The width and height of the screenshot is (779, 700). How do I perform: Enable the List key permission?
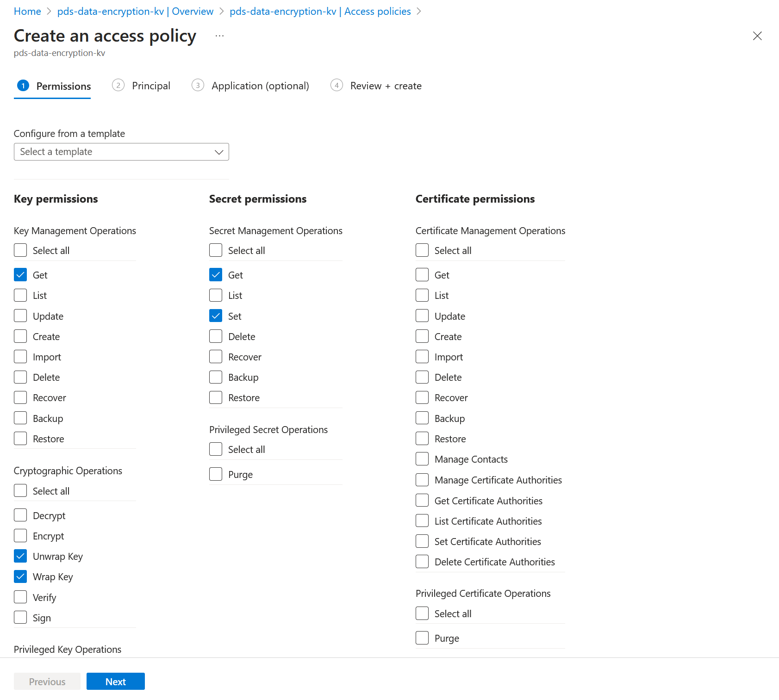click(20, 295)
